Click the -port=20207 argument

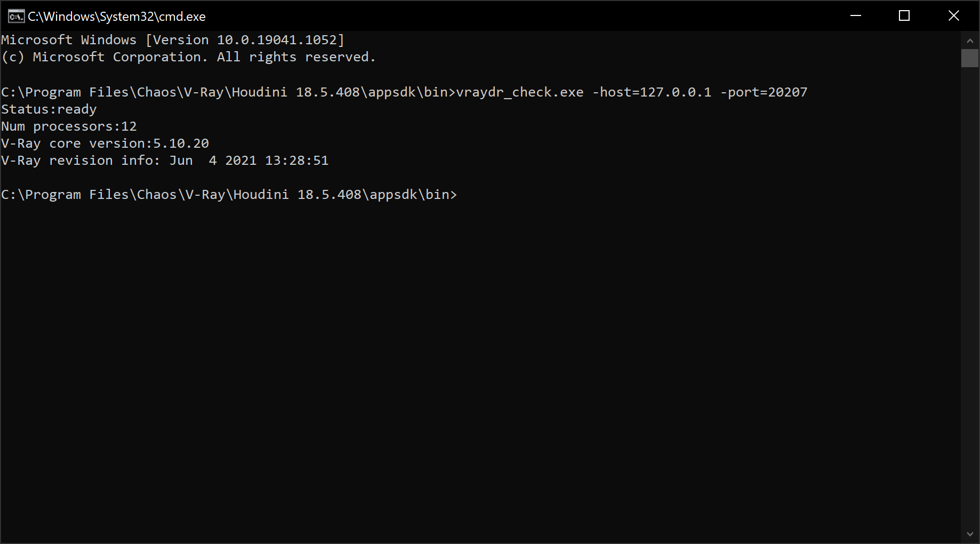(764, 92)
